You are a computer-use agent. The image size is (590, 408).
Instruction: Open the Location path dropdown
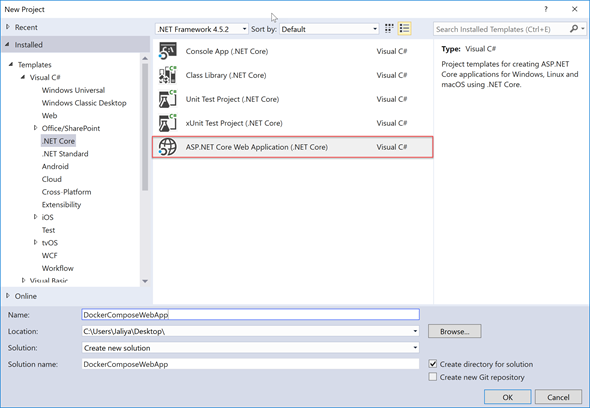tap(415, 331)
